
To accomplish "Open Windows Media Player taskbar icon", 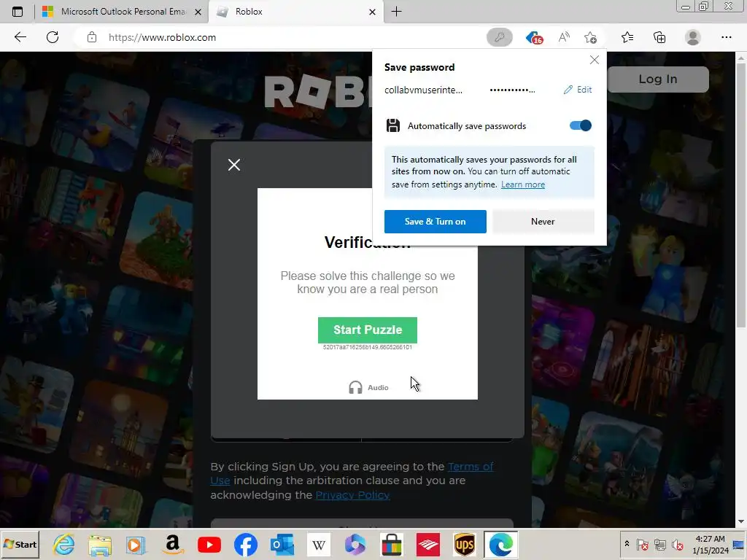I will pos(136,544).
